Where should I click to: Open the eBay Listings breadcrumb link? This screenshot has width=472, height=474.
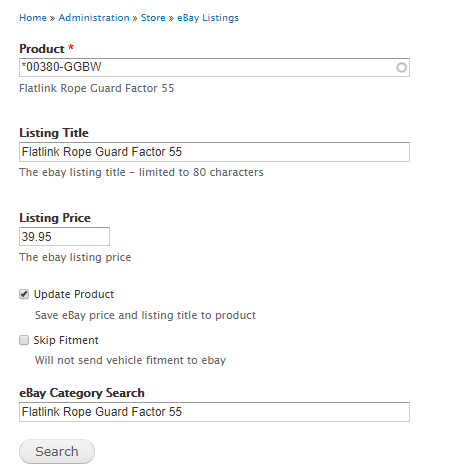(208, 18)
